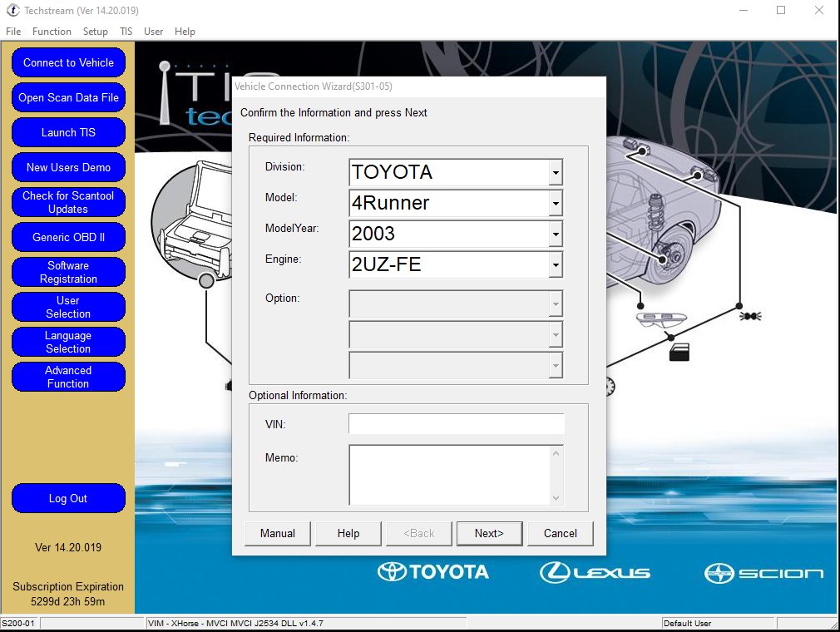The height and width of the screenshot is (632, 840).
Task: Click into the Memo text area
Action: (449, 475)
